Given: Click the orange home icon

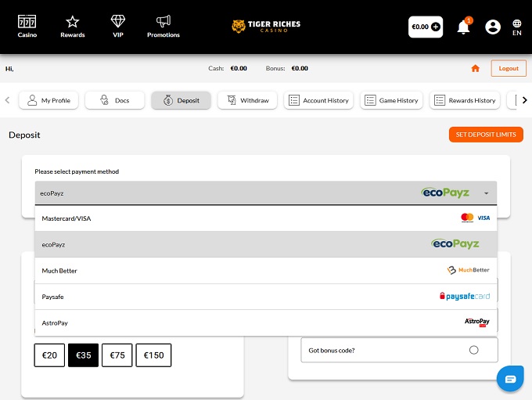Looking at the screenshot, I should (475, 68).
